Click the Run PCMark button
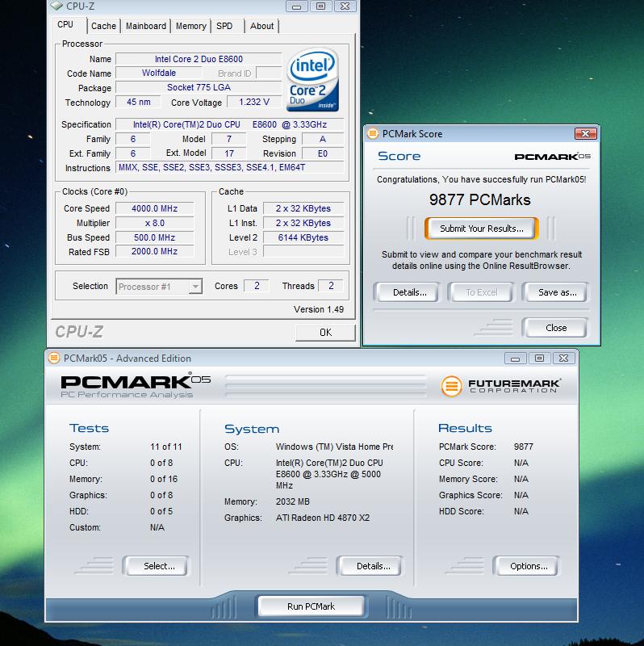 click(312, 606)
